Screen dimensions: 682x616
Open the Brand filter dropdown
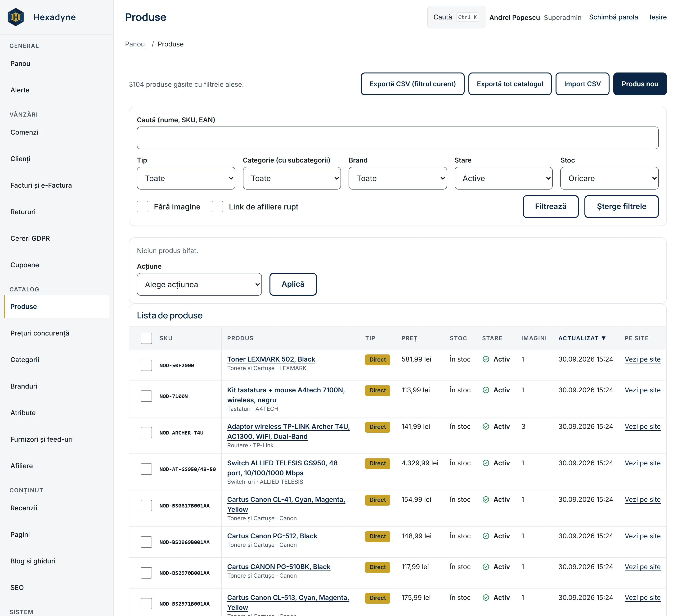point(398,178)
